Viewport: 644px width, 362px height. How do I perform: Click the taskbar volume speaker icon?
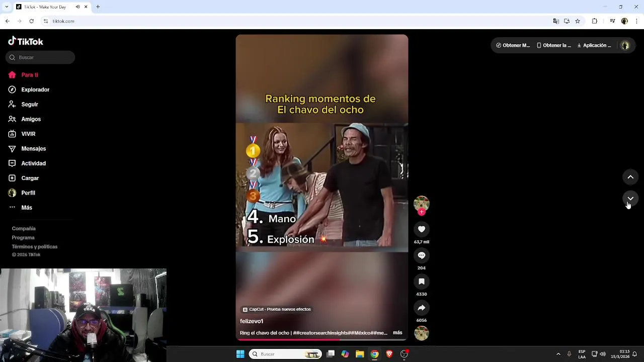603,354
